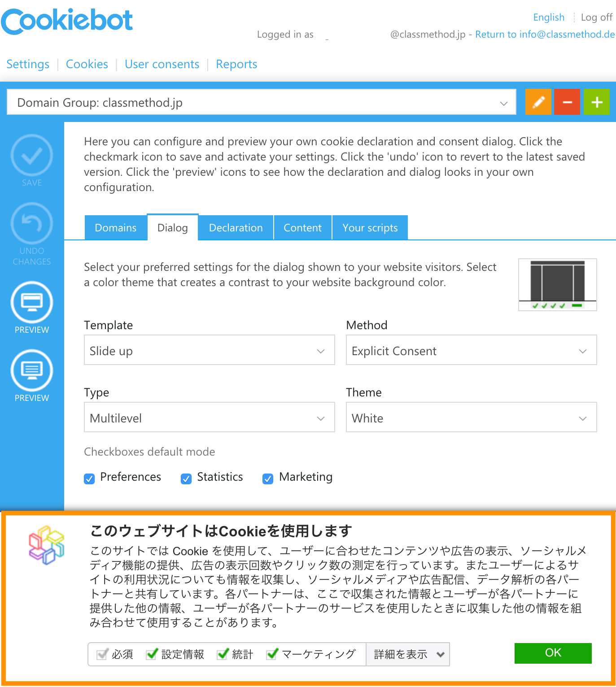
Task: Switch to the Content tab
Action: [303, 228]
